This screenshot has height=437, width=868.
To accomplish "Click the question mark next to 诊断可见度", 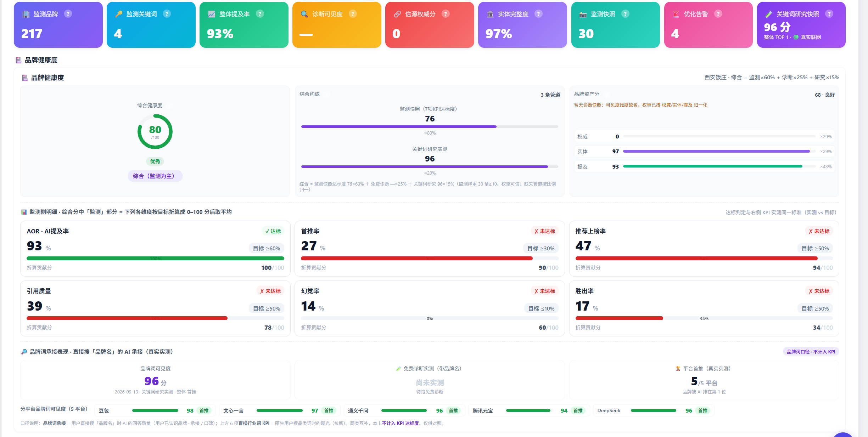I will click(x=353, y=14).
